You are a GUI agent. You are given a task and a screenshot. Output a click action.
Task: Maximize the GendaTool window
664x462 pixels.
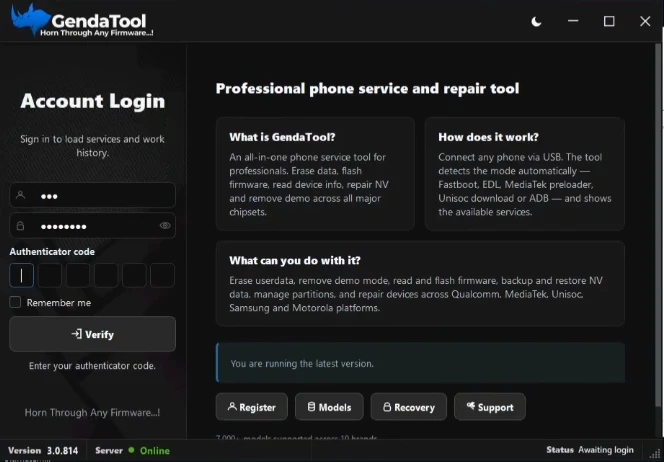click(609, 21)
